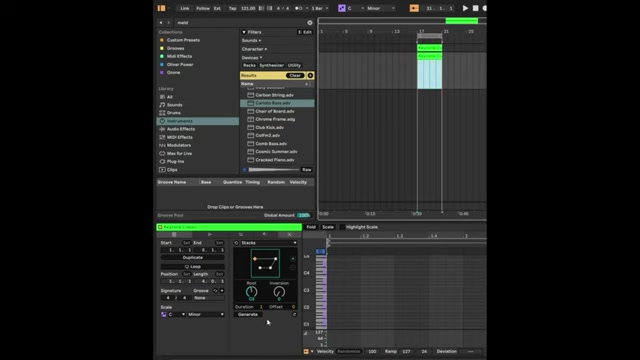Adjust the Inversion knob
640x360 pixels.
tap(279, 292)
